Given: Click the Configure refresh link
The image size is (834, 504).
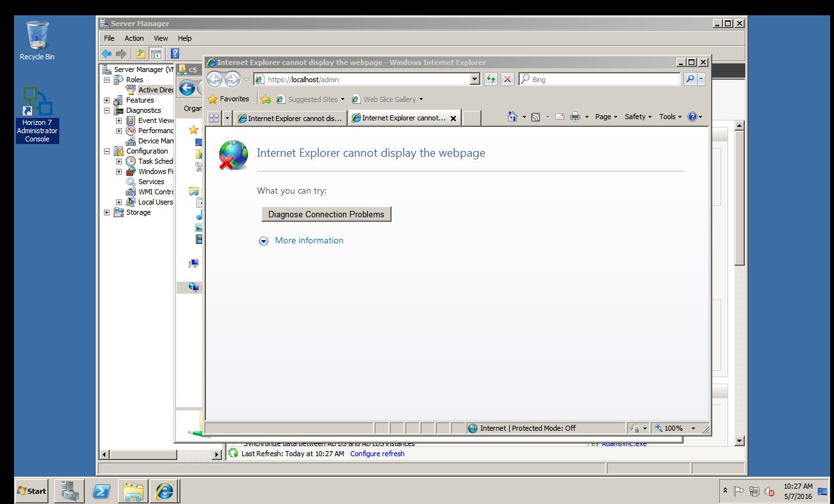Looking at the screenshot, I should (377, 454).
